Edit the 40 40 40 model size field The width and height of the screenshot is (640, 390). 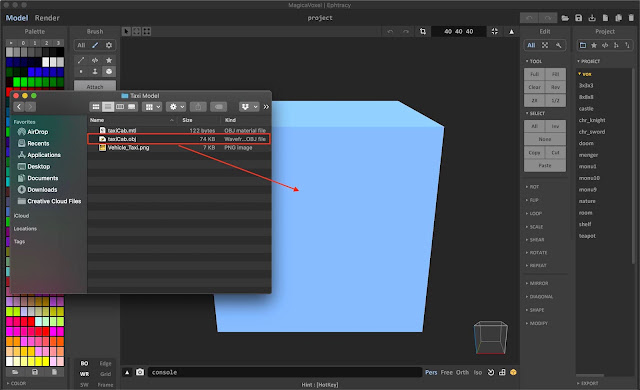pos(459,31)
